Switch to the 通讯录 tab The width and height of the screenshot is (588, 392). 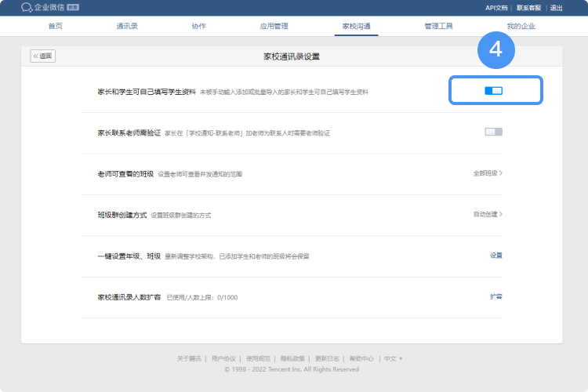pos(127,26)
